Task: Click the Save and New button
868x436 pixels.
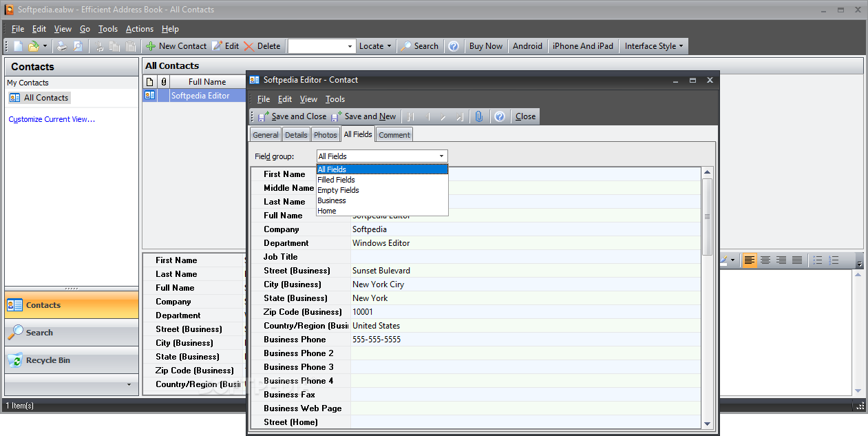Action: 364,116
